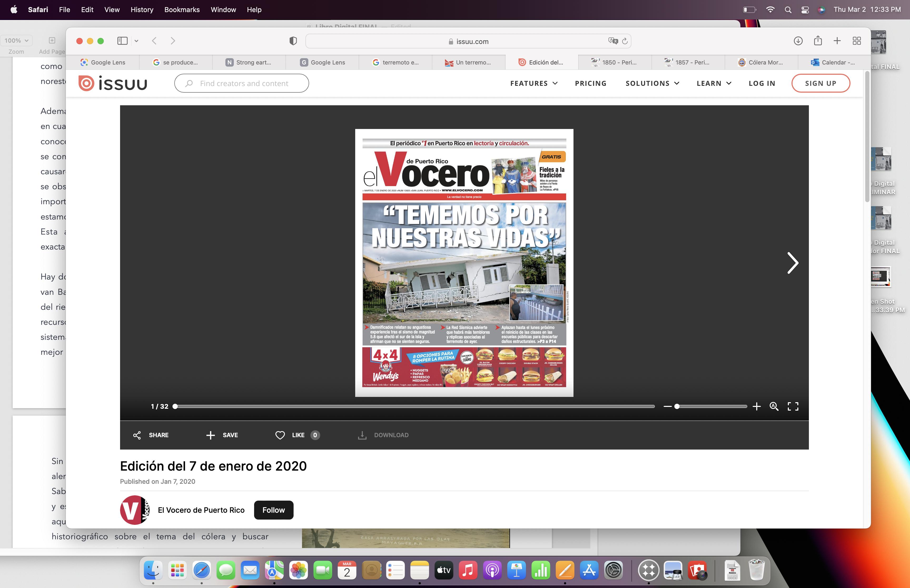
Task: Toggle the Safari sidebar
Action: coord(122,41)
